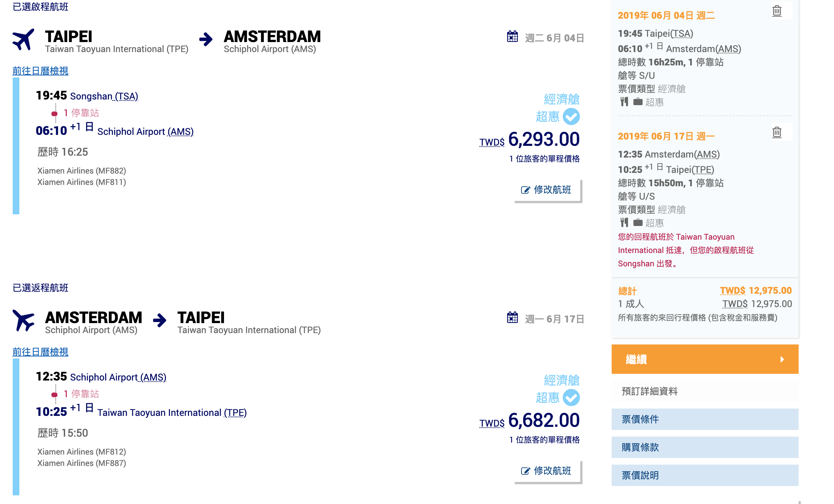This screenshot has height=504, width=834.
Task: Open 前往日曆檢視 link for return flight
Action: [40, 352]
